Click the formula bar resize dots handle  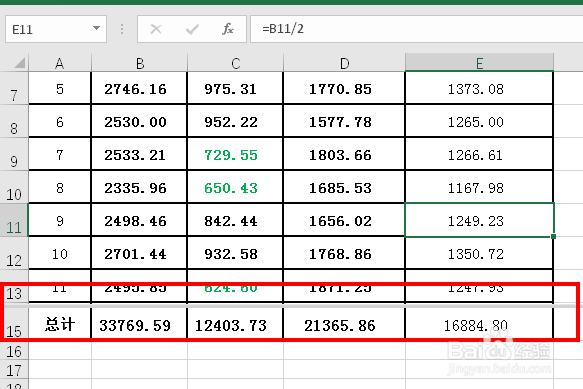(x=122, y=29)
